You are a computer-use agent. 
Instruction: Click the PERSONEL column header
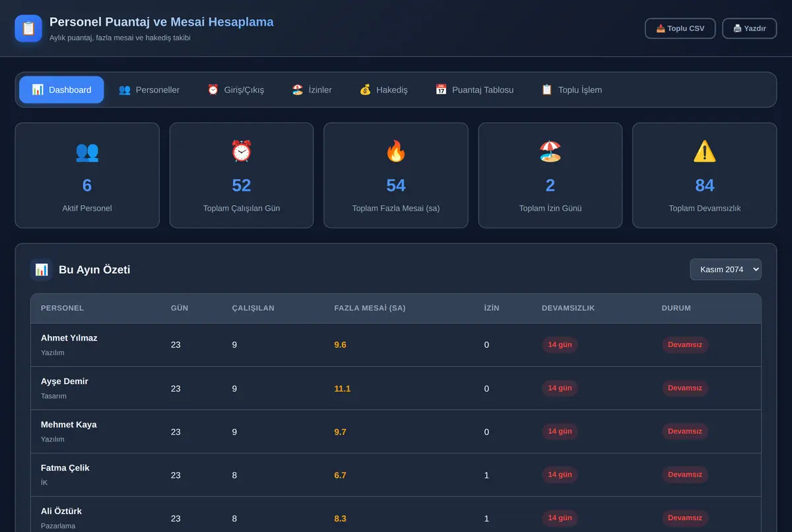pos(62,308)
